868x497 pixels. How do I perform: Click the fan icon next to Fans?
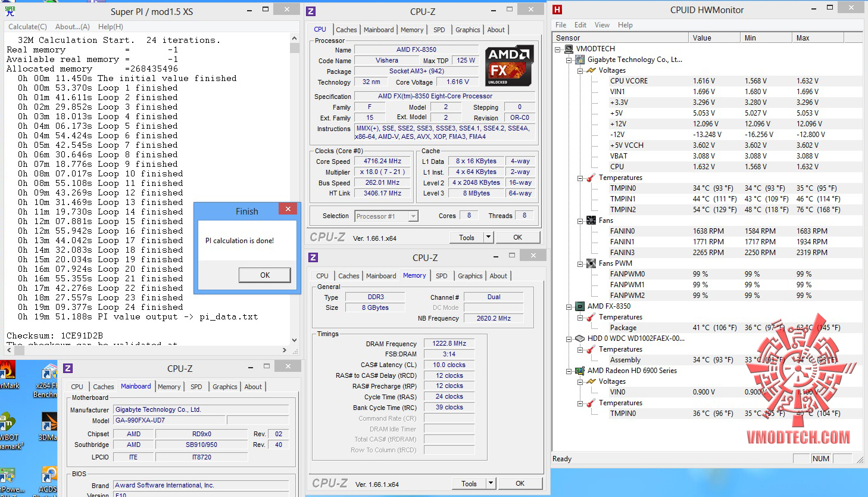click(591, 220)
